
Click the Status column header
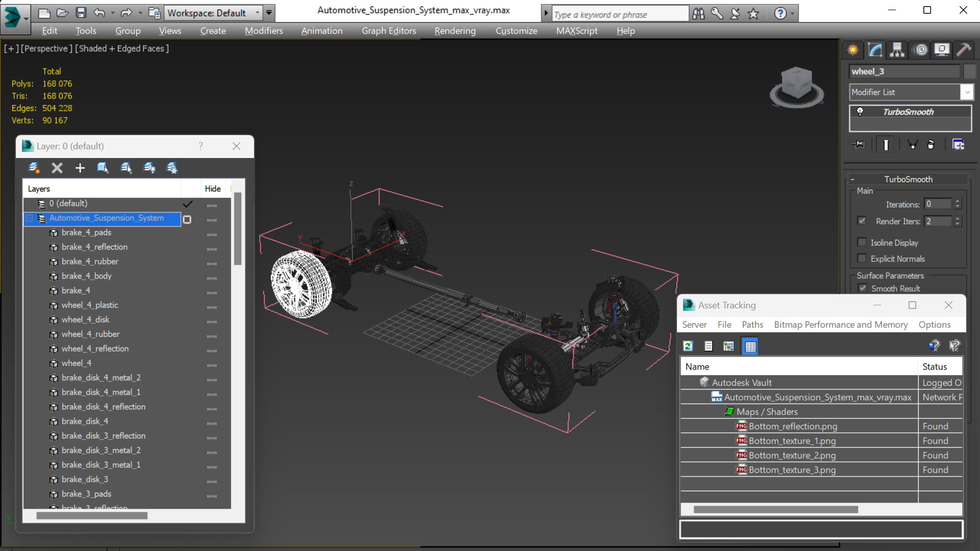click(940, 366)
